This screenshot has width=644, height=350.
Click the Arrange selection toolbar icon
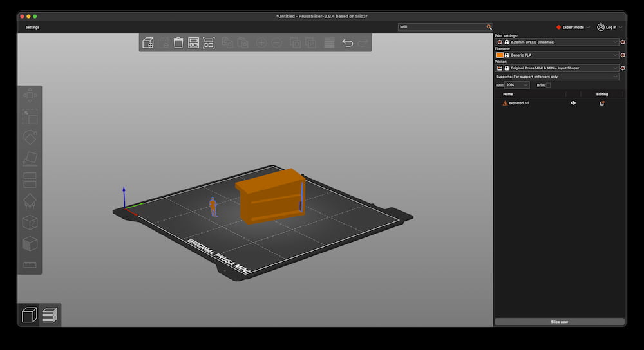209,43
